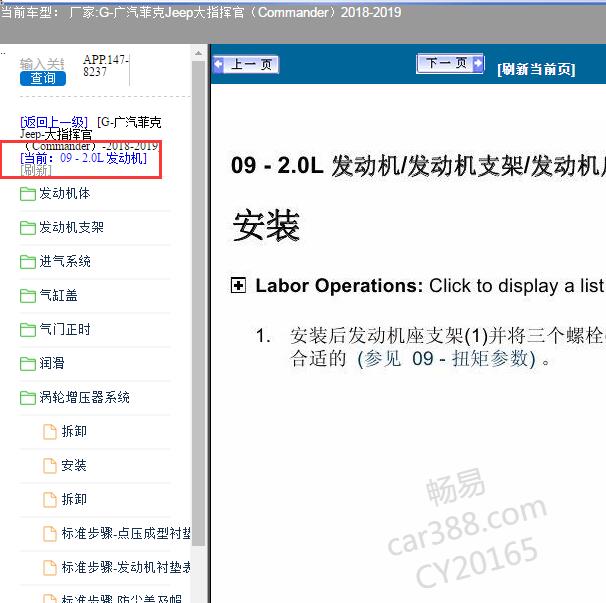Click page icon beside 标准步骤-发动机衬垫
Viewport: 606px width, 603px height.
(49, 567)
